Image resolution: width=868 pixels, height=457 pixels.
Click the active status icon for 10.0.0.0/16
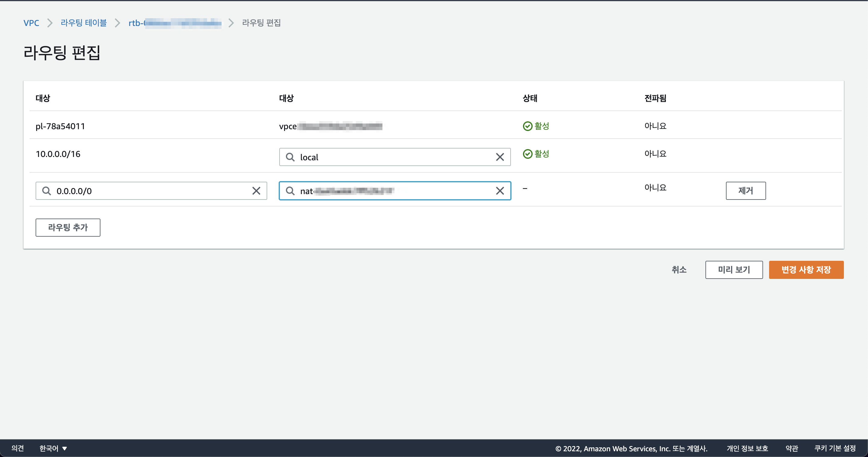[527, 154]
